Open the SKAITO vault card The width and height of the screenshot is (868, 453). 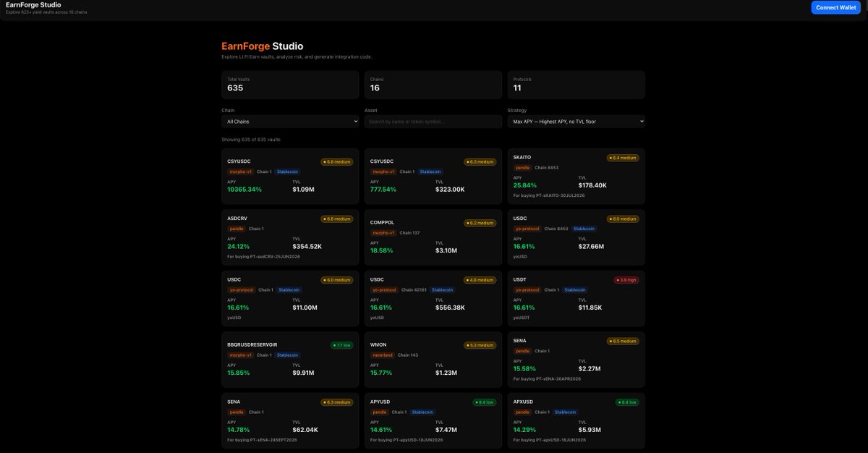576,176
